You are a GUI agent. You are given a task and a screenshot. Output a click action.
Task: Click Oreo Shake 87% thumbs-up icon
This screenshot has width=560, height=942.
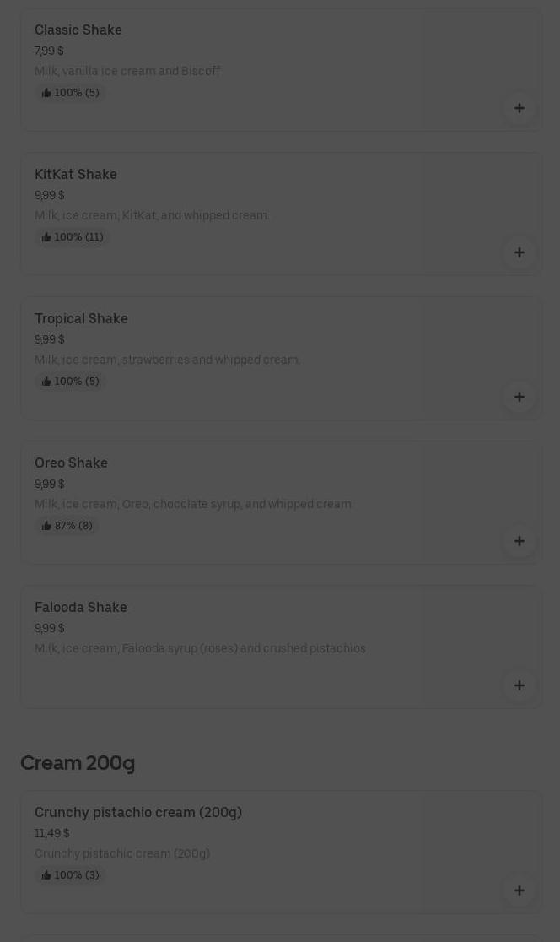(46, 526)
